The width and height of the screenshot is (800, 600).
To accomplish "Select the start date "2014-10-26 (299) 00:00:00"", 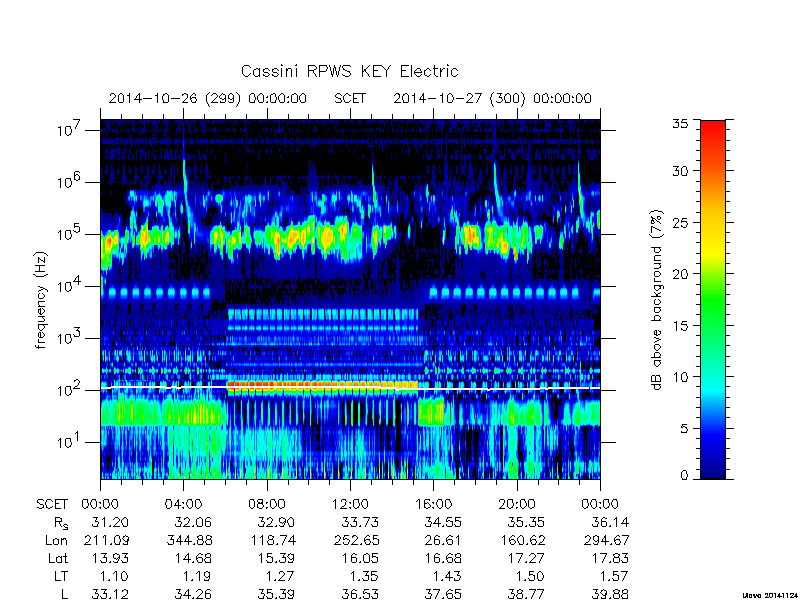I will [x=208, y=98].
